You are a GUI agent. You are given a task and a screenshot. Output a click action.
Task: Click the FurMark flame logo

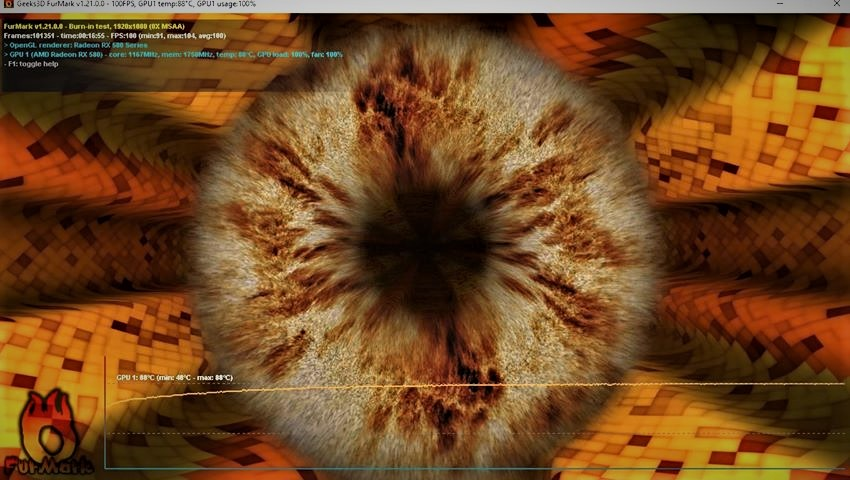[x=45, y=422]
